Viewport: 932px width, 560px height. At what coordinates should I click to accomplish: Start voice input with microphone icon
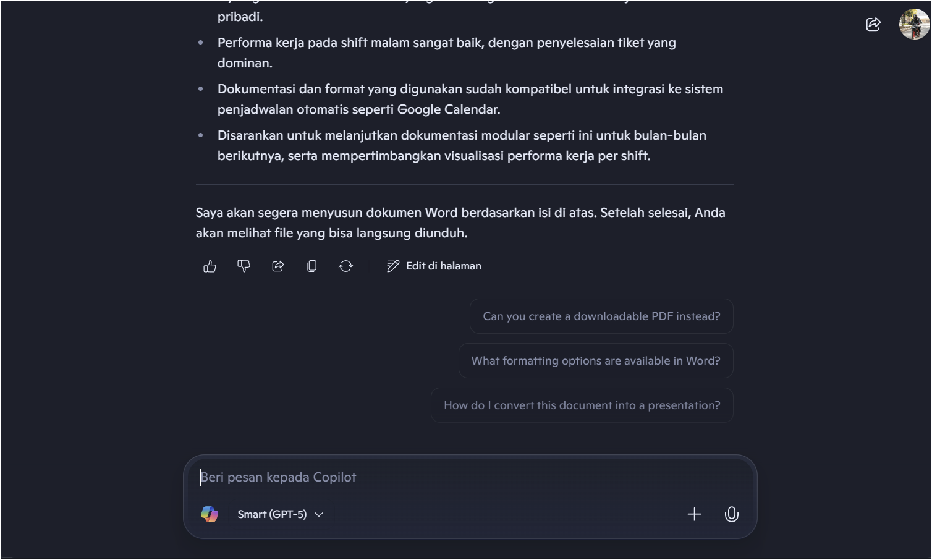coord(731,514)
